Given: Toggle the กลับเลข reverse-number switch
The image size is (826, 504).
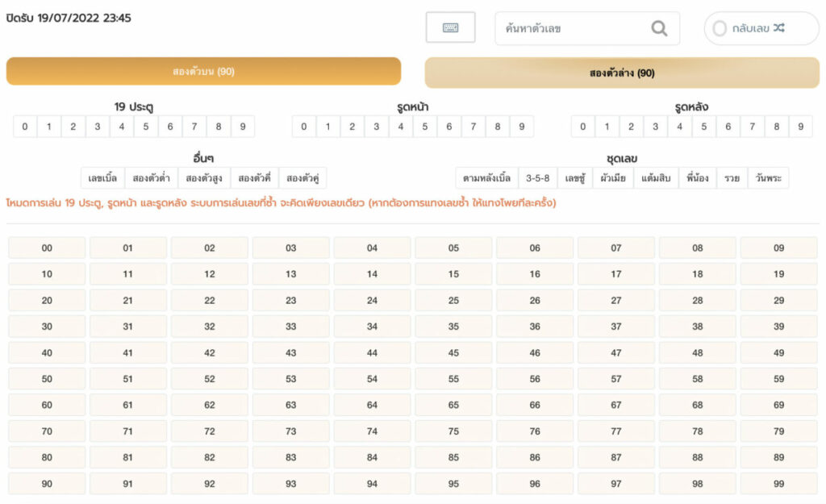Looking at the screenshot, I should (720, 29).
